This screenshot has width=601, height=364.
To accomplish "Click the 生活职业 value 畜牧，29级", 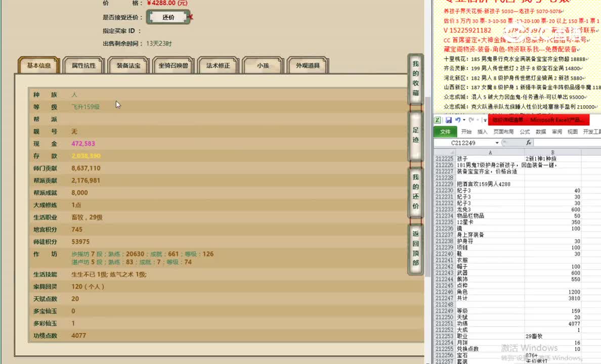I will click(87, 217).
